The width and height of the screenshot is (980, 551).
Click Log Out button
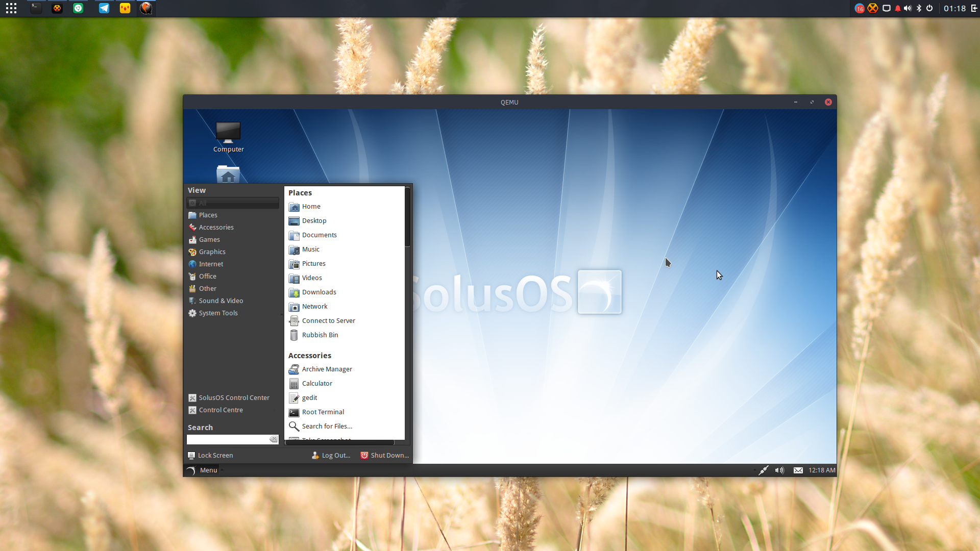click(x=331, y=456)
